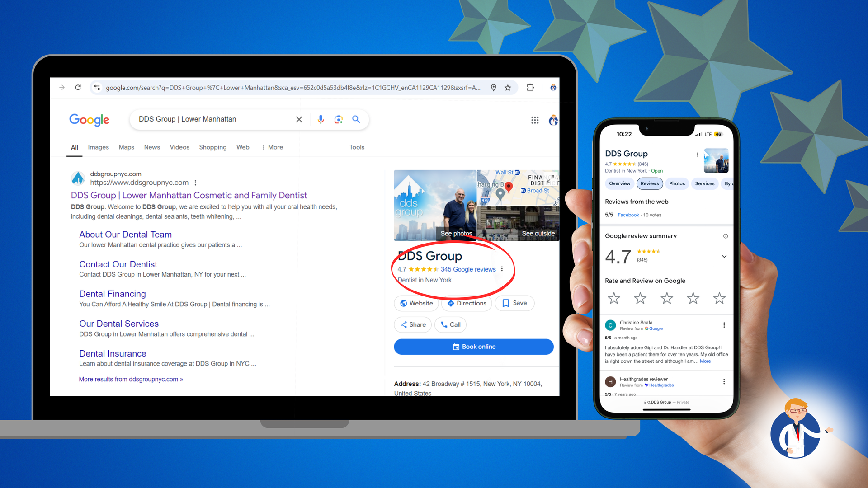
Task: Click the browser address bar URL
Action: [293, 88]
